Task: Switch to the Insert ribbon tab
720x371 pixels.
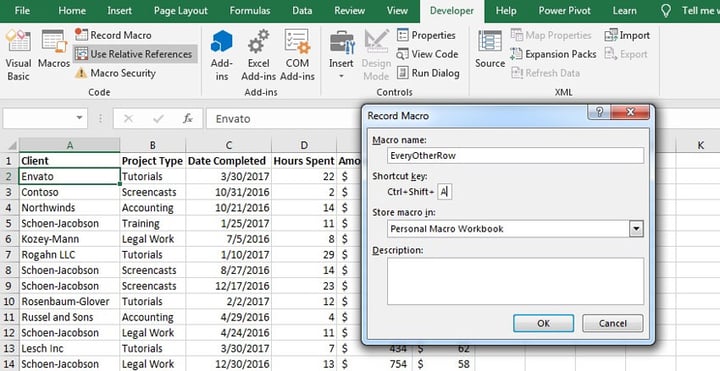Action: (119, 11)
